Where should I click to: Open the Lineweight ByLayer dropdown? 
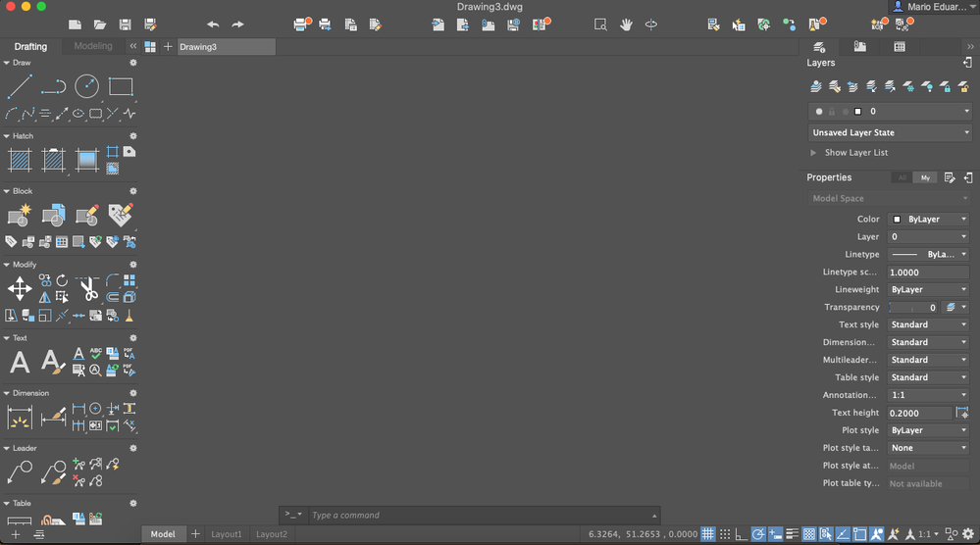(x=928, y=290)
